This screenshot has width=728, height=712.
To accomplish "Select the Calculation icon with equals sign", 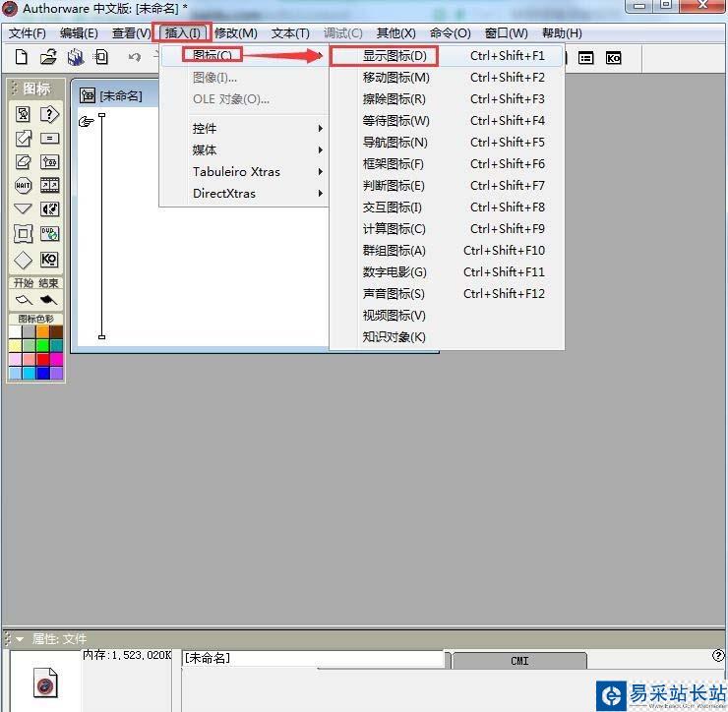I will click(x=49, y=138).
